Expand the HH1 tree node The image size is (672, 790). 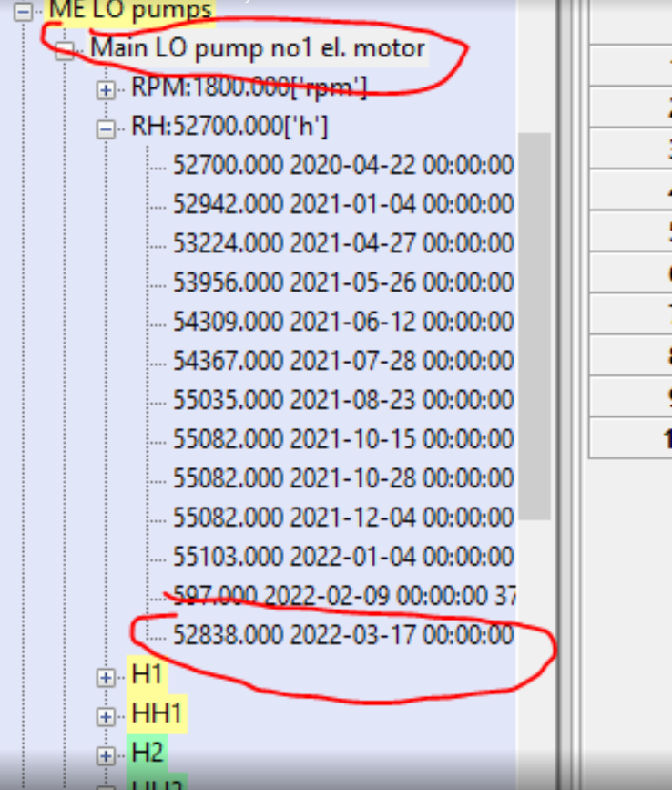[x=107, y=716]
